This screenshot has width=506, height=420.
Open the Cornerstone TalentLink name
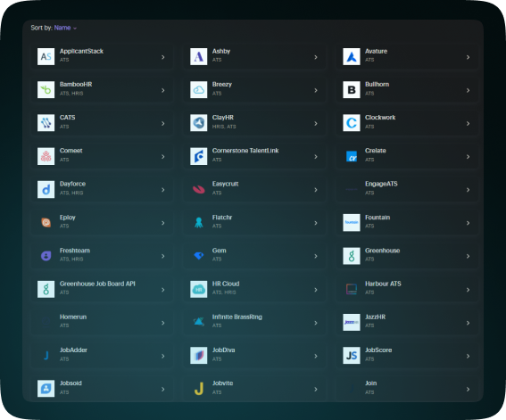click(245, 151)
